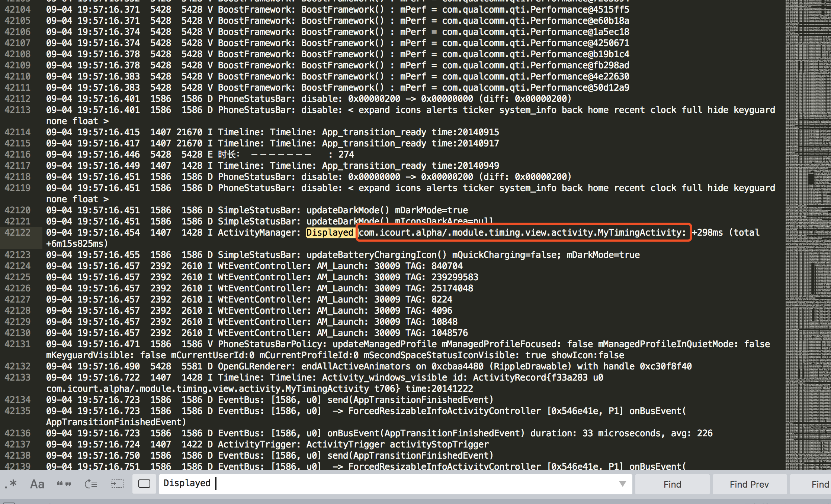
Task: Click line number 42131 in gutter
Action: pos(17,344)
